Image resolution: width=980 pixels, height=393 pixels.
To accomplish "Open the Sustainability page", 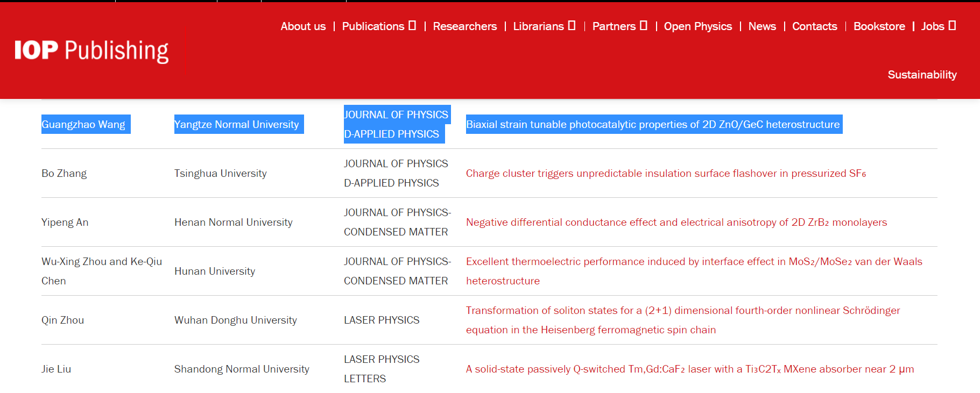I will pos(921,75).
